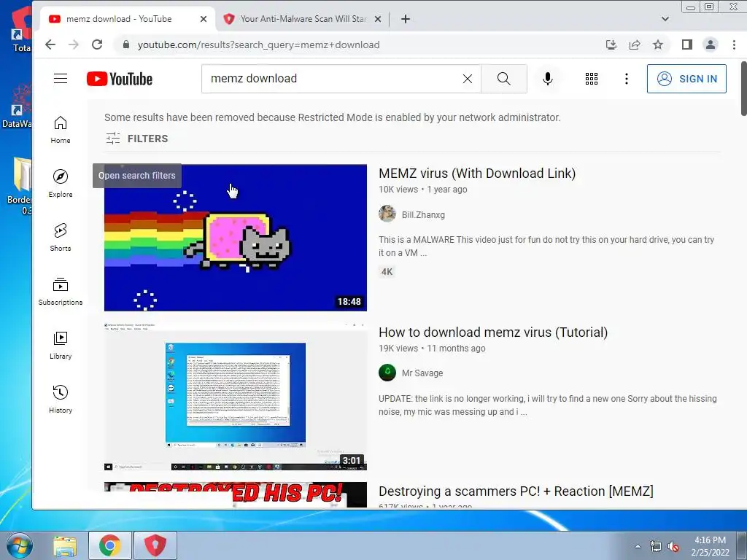The height and width of the screenshot is (560, 747).
Task: Click the 4K badge on first result
Action: [x=387, y=272]
